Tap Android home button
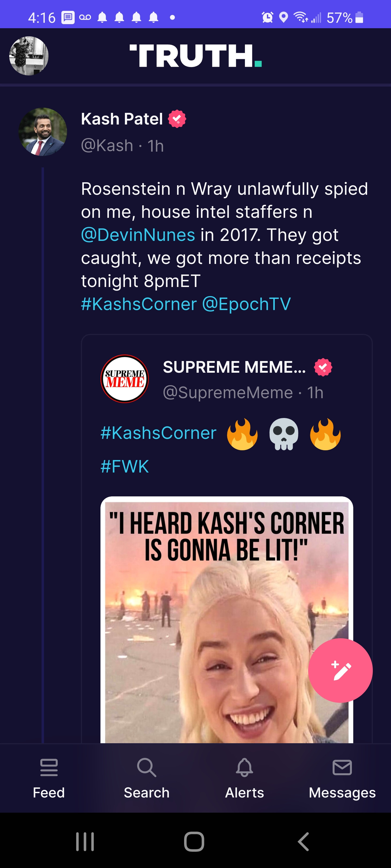The height and width of the screenshot is (868, 391). (x=194, y=841)
